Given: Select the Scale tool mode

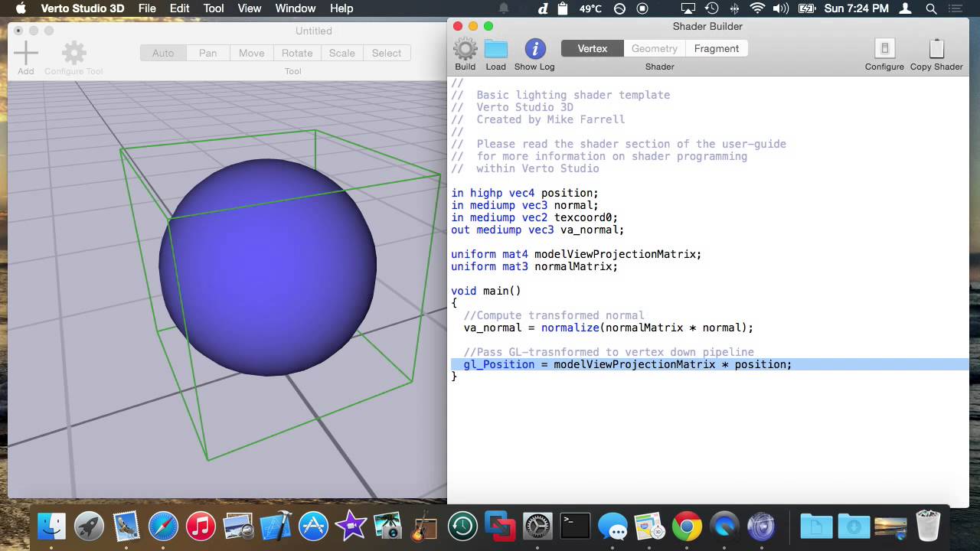Looking at the screenshot, I should pos(342,53).
